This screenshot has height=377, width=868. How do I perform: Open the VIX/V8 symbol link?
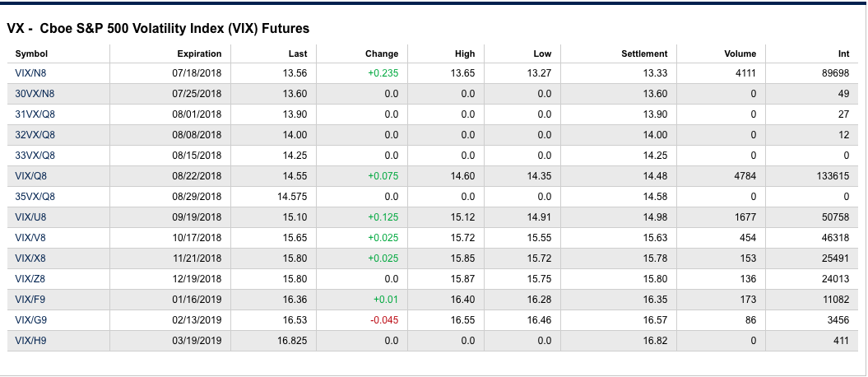click(x=31, y=238)
